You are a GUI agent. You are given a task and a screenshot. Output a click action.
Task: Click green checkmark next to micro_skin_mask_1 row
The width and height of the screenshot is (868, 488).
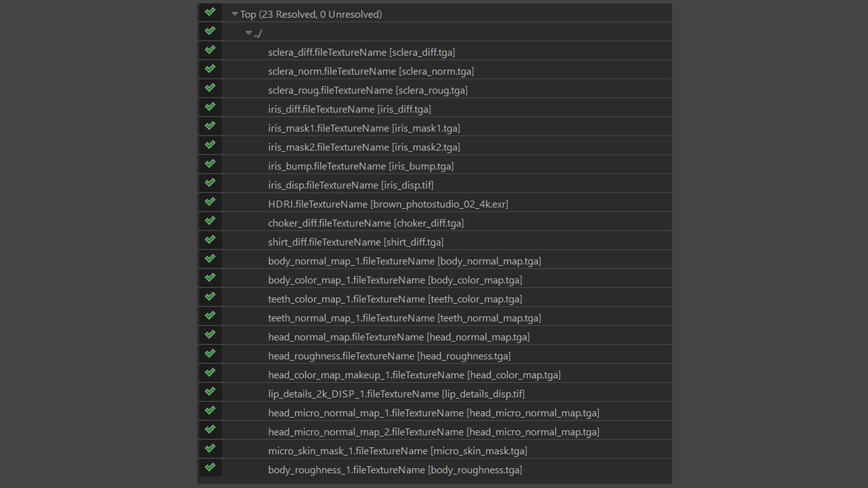210,448
